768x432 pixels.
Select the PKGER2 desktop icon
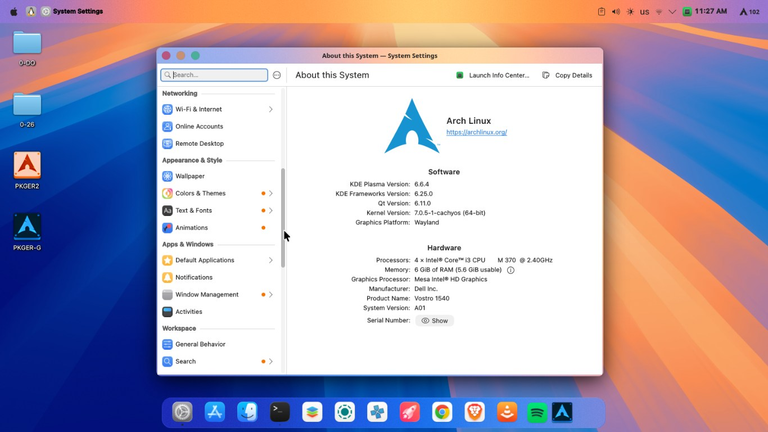tap(27, 170)
